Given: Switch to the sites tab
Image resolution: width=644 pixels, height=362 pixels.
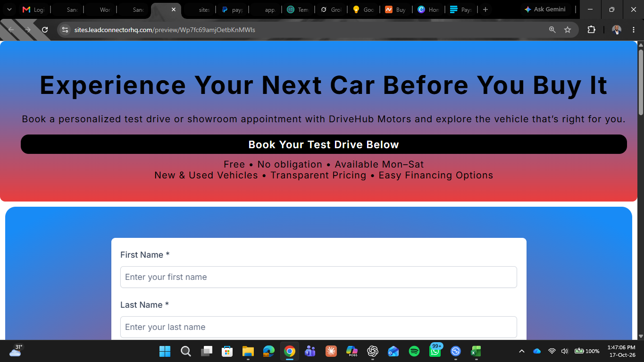Looking at the screenshot, I should tap(200, 9).
